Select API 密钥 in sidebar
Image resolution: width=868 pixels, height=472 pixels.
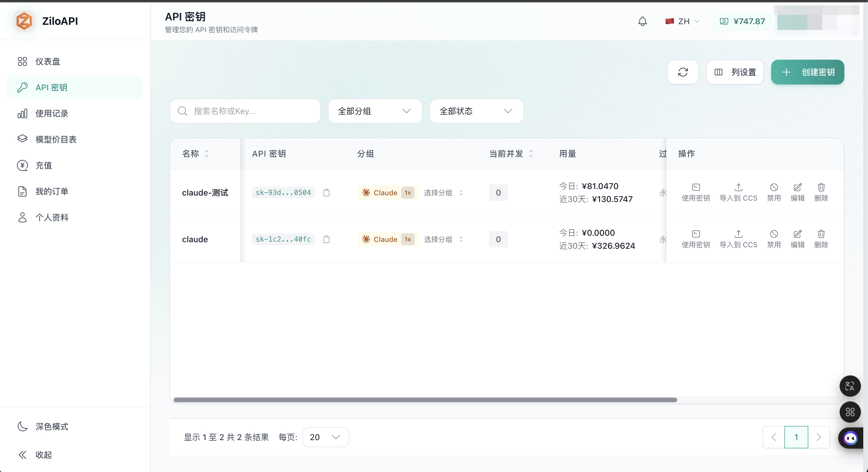pos(75,88)
